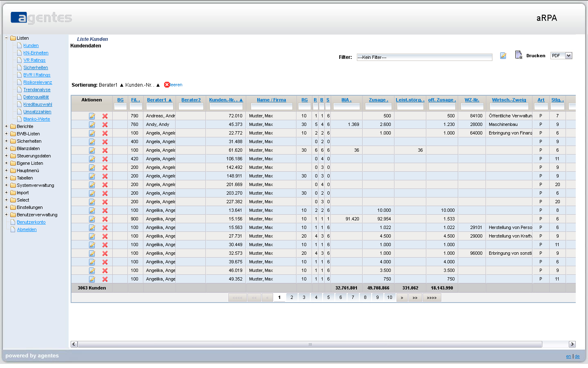Open VR Ratings list
588x368 pixels.
(x=34, y=60)
